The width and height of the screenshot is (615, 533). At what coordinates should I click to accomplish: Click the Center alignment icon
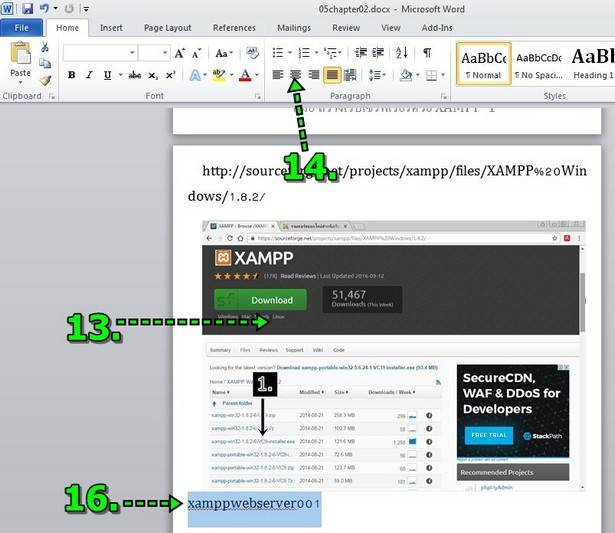point(296,75)
